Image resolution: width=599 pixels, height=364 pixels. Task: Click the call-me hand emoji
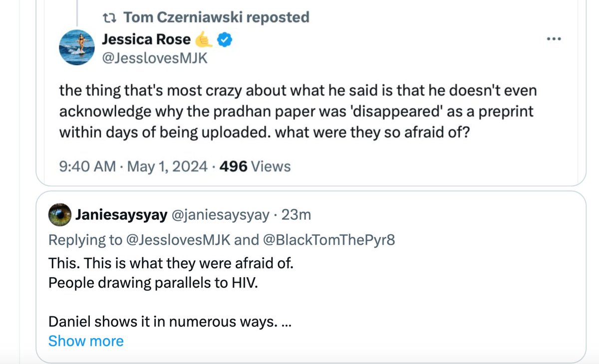click(205, 39)
